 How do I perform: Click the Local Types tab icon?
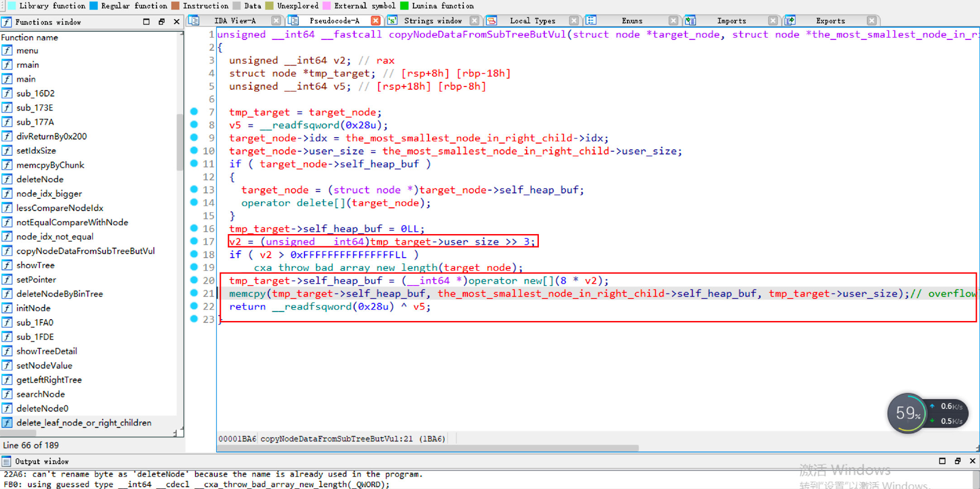pyautogui.click(x=492, y=21)
